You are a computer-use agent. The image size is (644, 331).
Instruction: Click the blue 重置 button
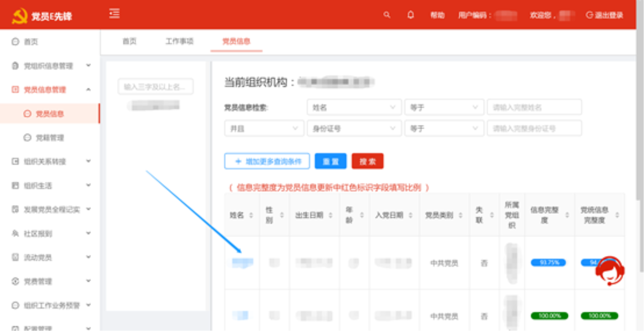pyautogui.click(x=330, y=161)
